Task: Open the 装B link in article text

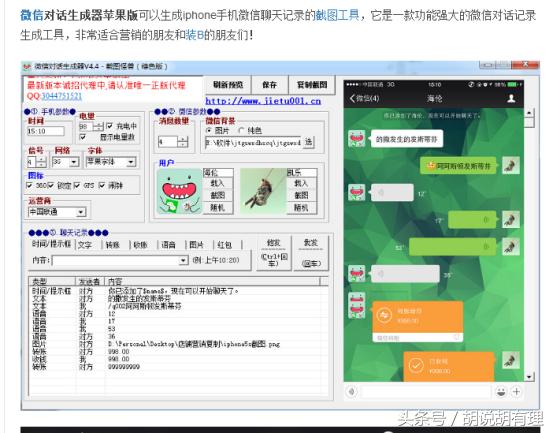Action: tap(195, 35)
